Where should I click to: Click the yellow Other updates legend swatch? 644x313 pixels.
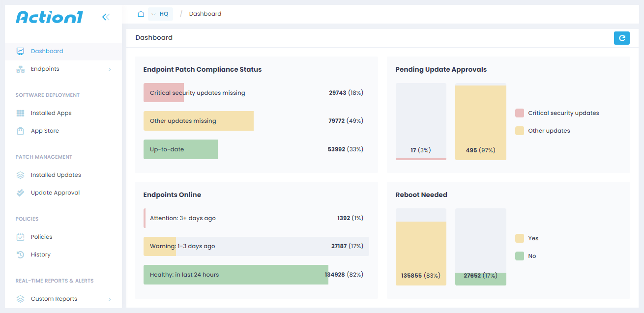click(519, 130)
